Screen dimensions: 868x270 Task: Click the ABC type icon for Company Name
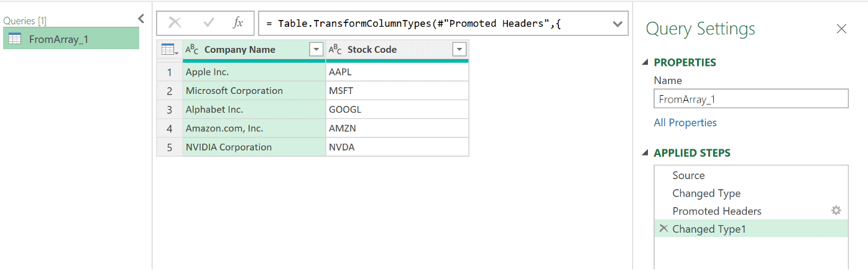point(192,50)
